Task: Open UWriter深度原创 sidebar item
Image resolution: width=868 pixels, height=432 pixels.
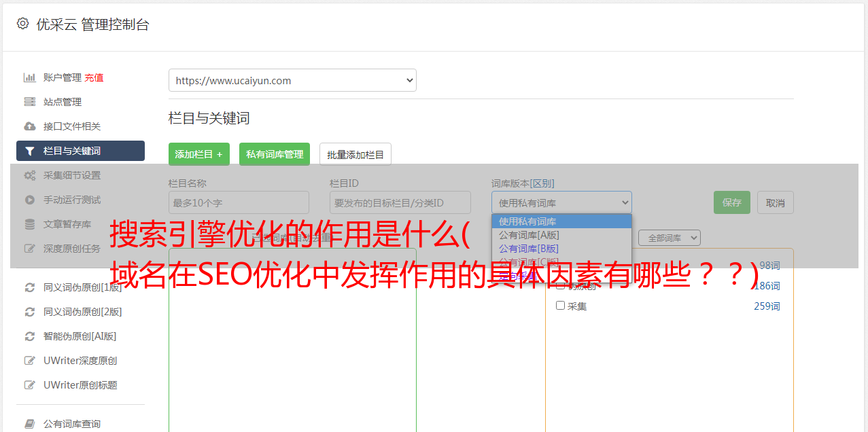Action: pyautogui.click(x=80, y=361)
